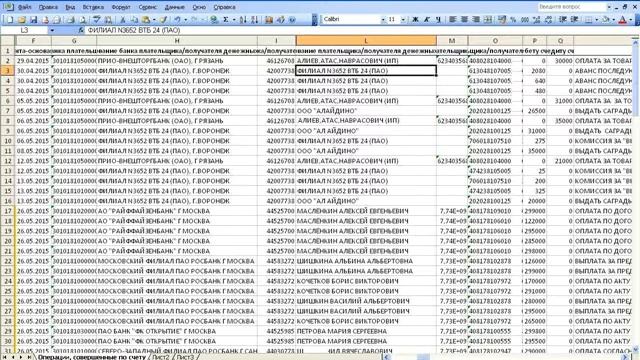Apply thousands separator 000 format
The image size is (640, 360).
click(x=525, y=20)
